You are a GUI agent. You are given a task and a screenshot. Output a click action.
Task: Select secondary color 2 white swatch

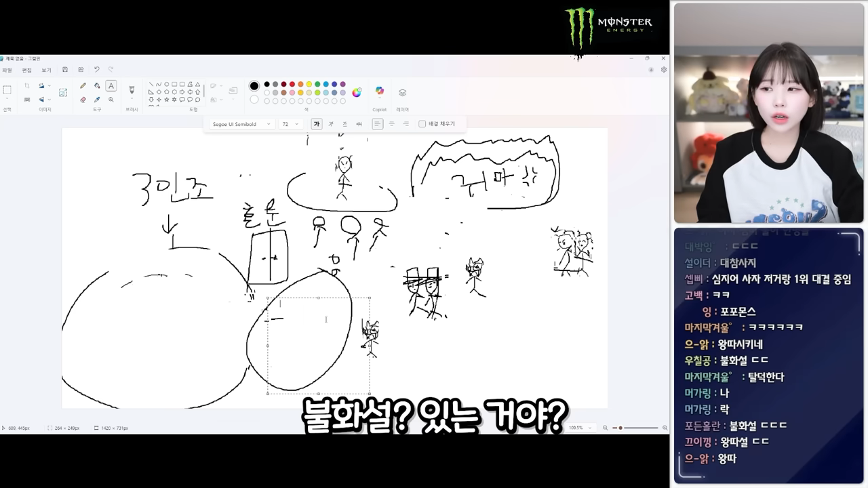(x=254, y=100)
